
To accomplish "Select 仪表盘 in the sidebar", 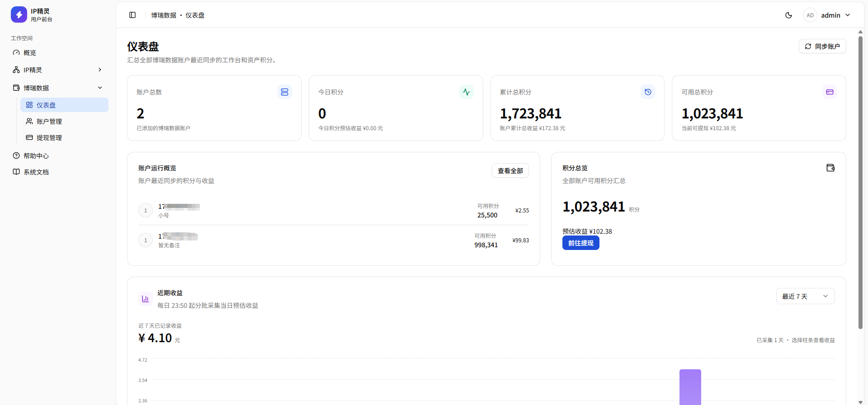I will click(x=64, y=105).
